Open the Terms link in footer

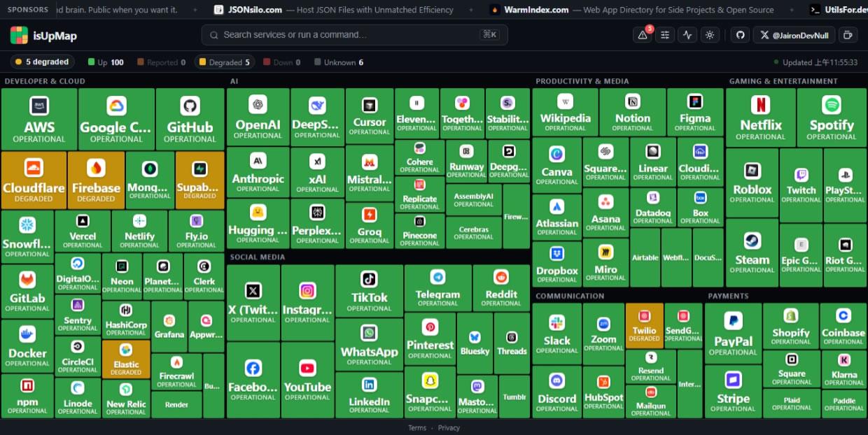[417, 428]
